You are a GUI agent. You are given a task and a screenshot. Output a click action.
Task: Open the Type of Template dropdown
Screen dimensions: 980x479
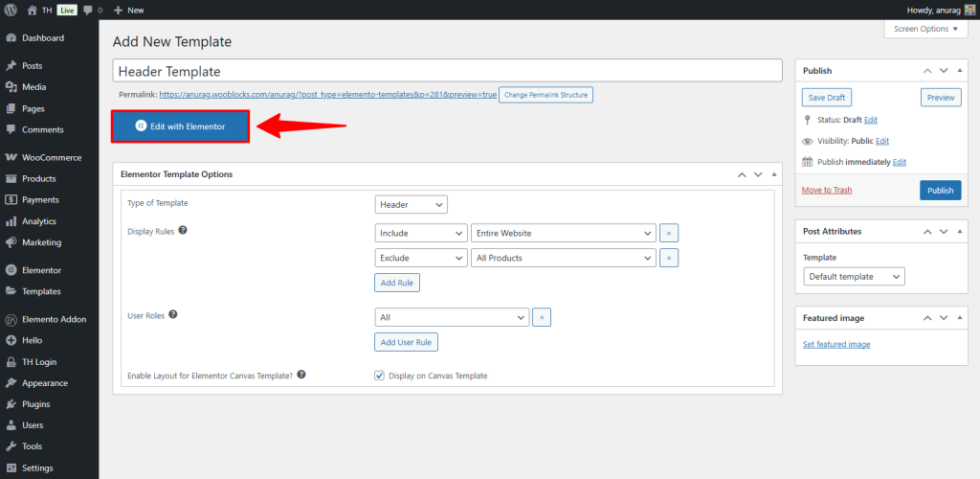click(411, 204)
